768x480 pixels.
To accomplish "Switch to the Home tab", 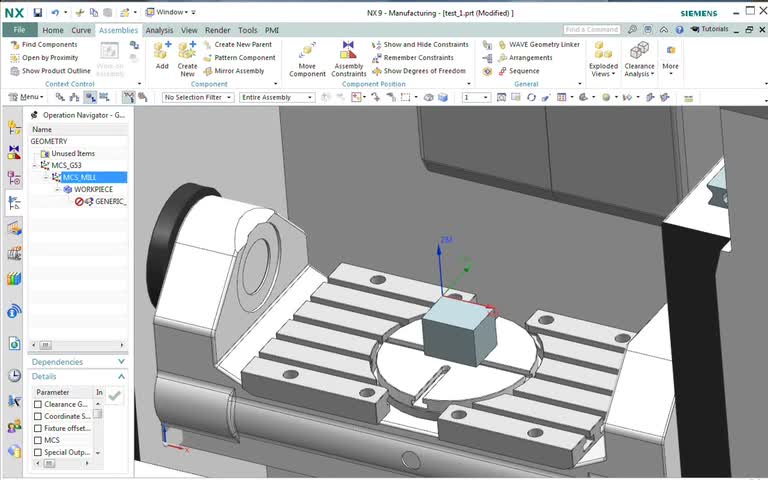I will (52, 30).
